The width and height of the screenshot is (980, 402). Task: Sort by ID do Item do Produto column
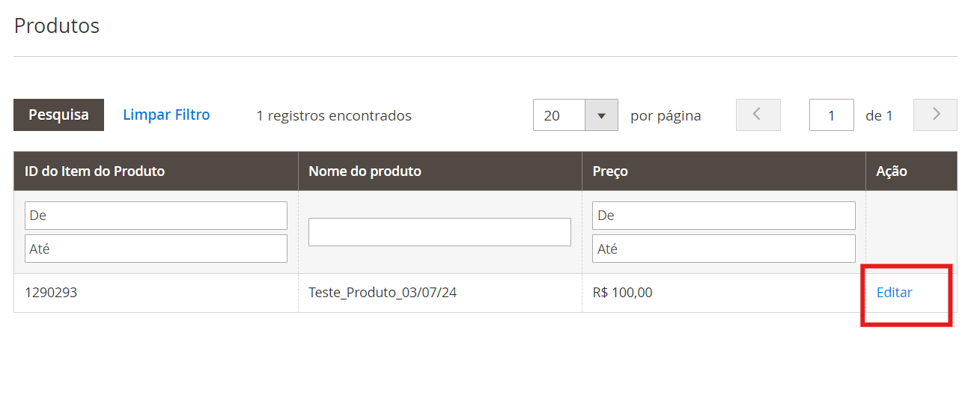(95, 171)
